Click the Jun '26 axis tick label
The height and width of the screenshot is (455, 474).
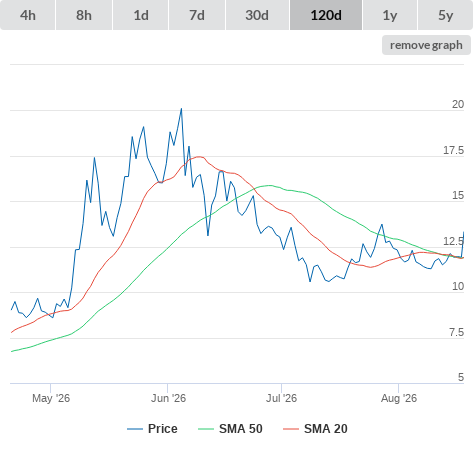click(x=168, y=398)
